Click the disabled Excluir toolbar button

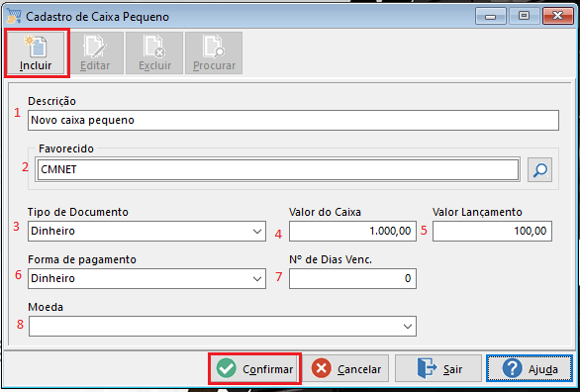(x=154, y=53)
